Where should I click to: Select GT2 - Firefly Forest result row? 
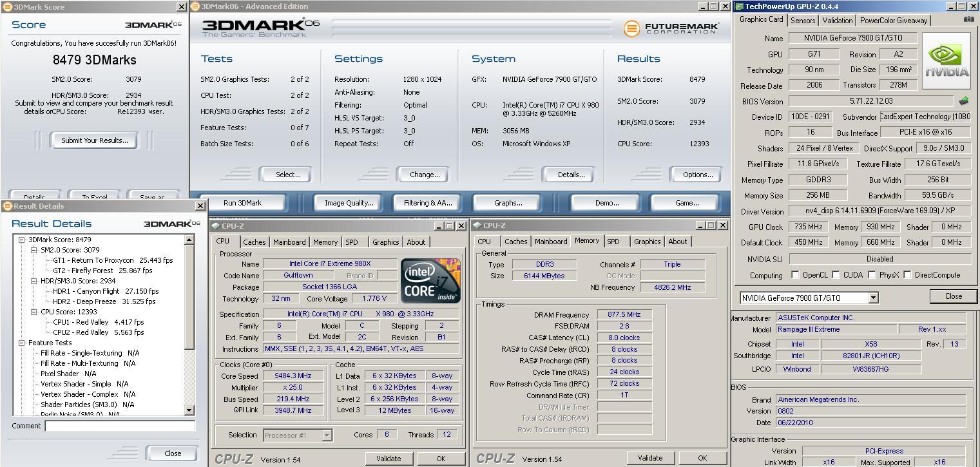click(x=102, y=271)
